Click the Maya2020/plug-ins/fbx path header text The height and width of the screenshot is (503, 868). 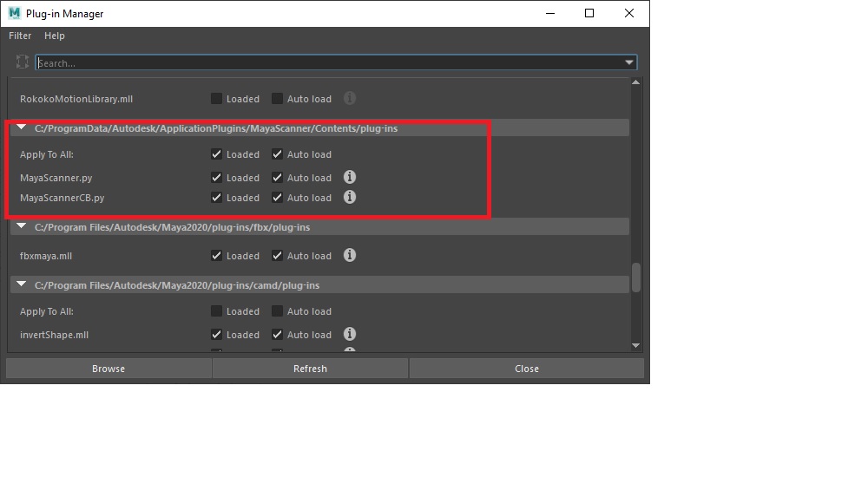(172, 227)
